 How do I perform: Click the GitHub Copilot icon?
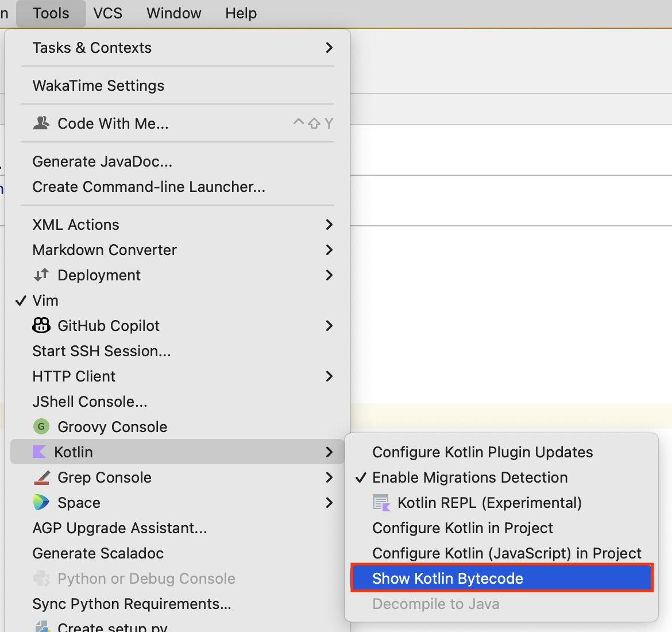point(41,325)
